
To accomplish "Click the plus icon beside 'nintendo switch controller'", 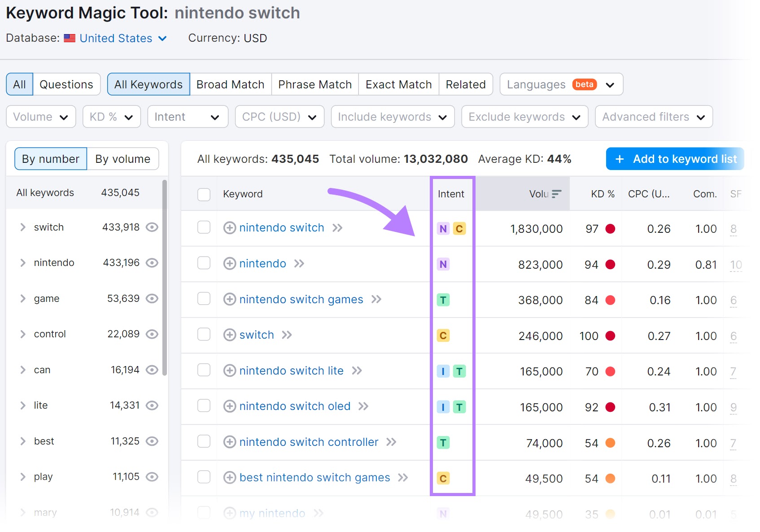I will 230,442.
